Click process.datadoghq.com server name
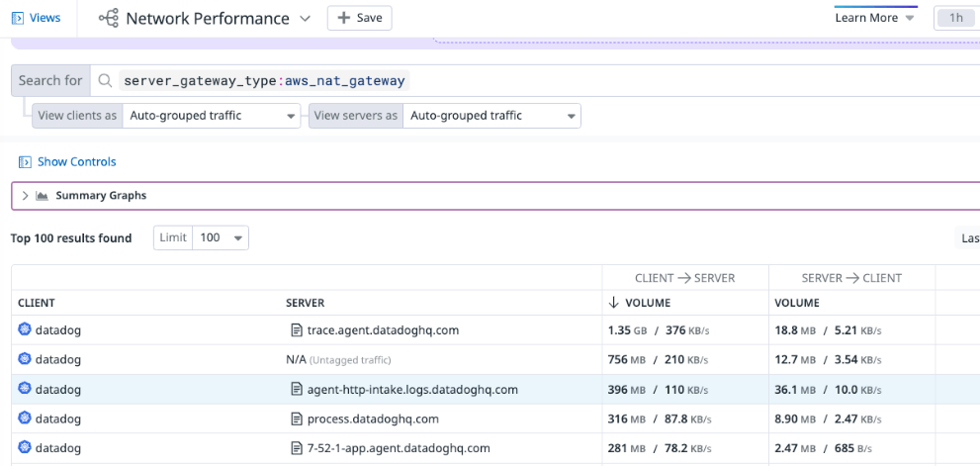 pyautogui.click(x=373, y=419)
